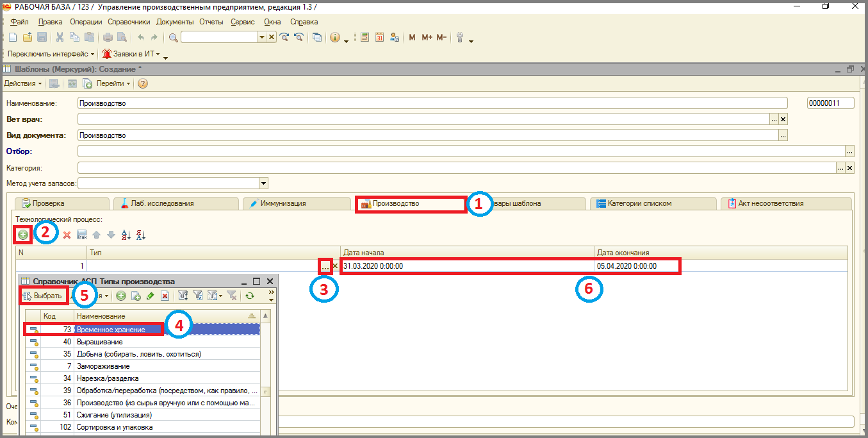This screenshot has width=868, height=438.
Task: Click the help question mark icon
Action: pyautogui.click(x=143, y=84)
